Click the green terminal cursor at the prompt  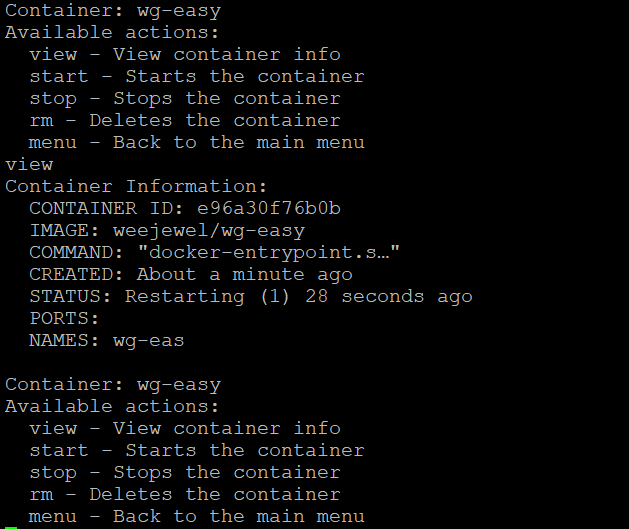11,527
